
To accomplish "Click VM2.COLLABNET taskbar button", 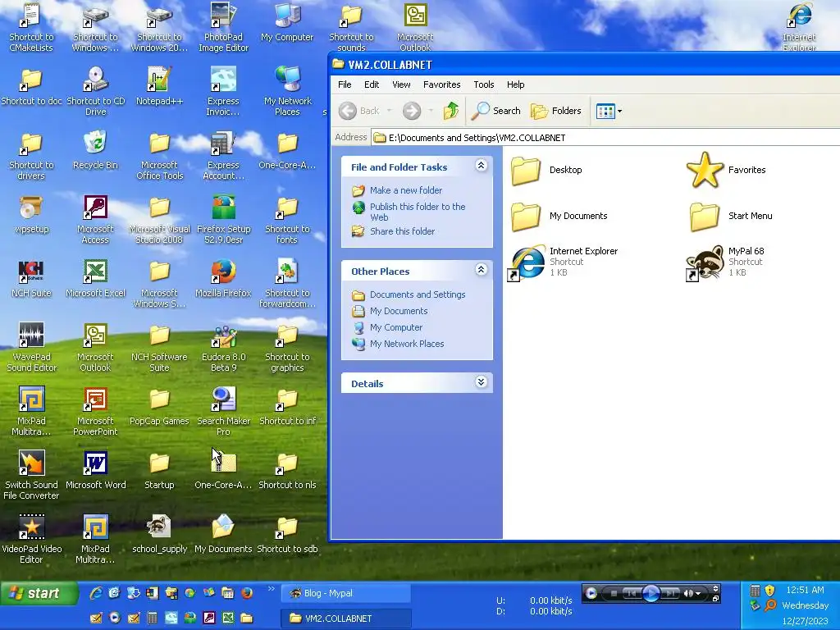I will [345, 619].
